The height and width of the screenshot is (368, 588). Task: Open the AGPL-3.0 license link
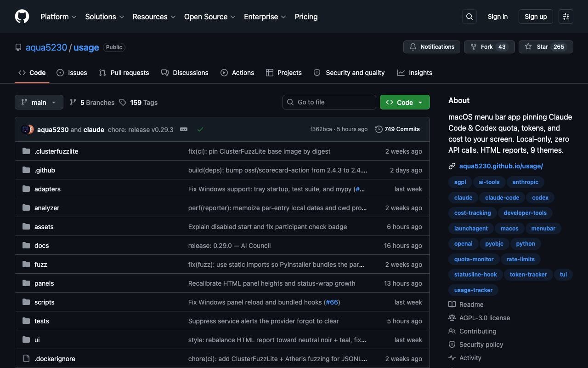pyautogui.click(x=485, y=318)
